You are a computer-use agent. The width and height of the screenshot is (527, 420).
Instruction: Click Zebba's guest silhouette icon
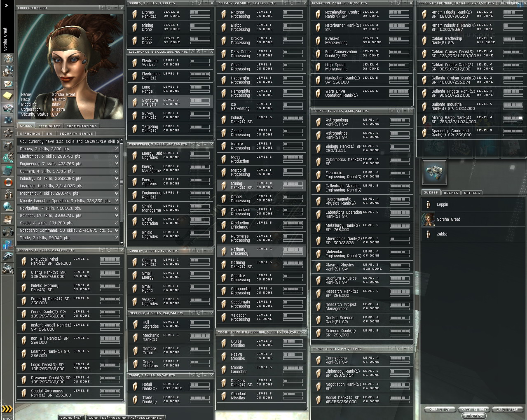pos(428,234)
